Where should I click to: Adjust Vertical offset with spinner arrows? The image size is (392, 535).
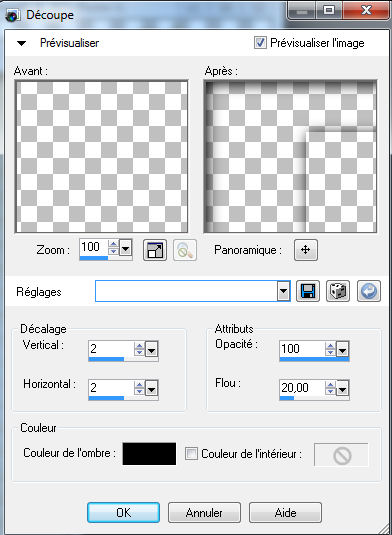(x=139, y=349)
